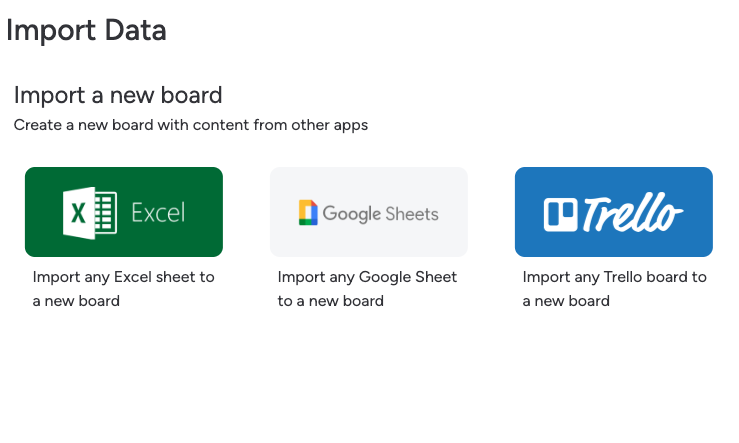Click the 'Import a new board' heading
739x443 pixels.
tap(118, 95)
